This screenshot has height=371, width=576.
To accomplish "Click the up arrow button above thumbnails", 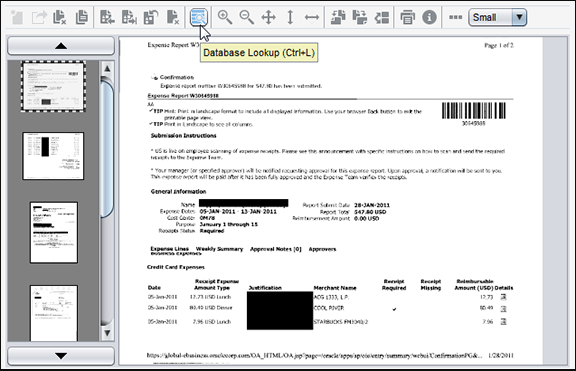I will [x=61, y=46].
